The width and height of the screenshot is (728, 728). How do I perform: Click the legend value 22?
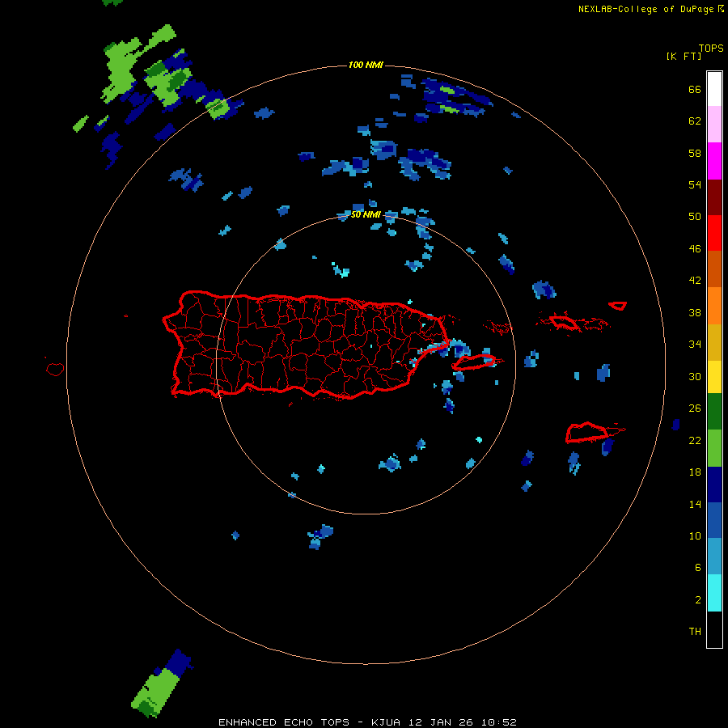tap(695, 440)
